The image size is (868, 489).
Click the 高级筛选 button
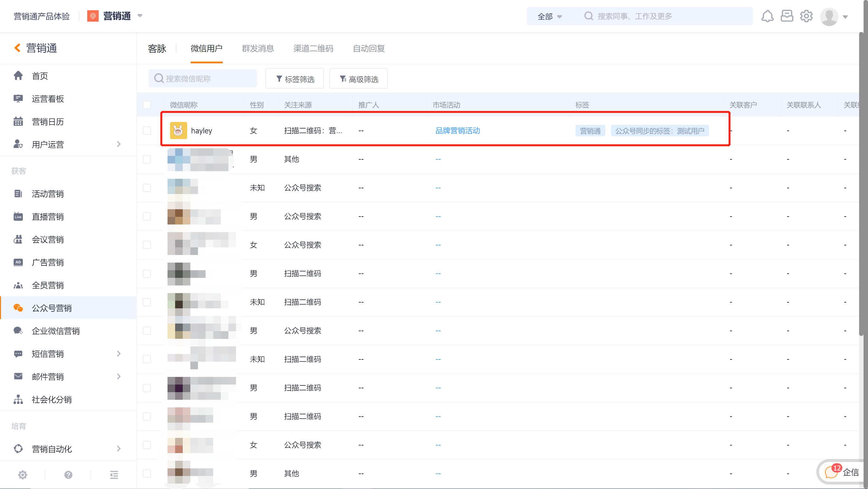click(358, 79)
